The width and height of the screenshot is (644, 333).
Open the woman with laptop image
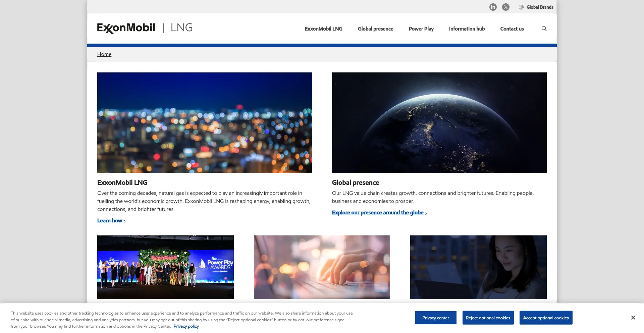(478, 267)
